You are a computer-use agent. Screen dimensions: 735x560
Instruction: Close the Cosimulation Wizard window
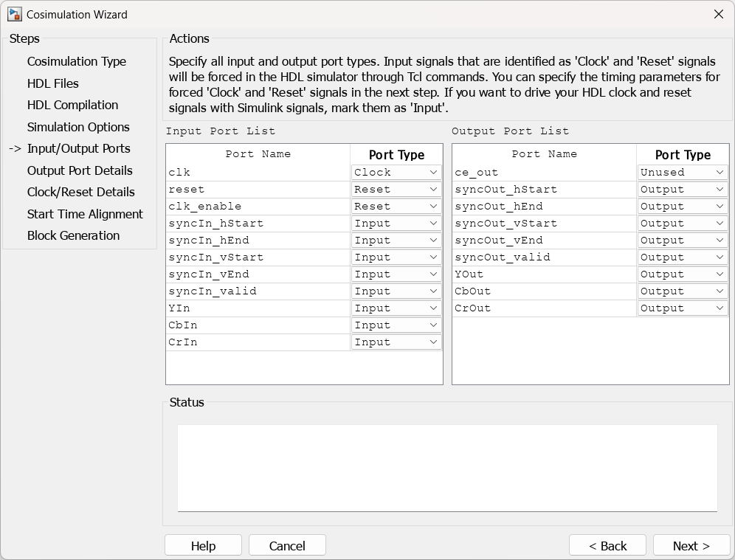718,14
